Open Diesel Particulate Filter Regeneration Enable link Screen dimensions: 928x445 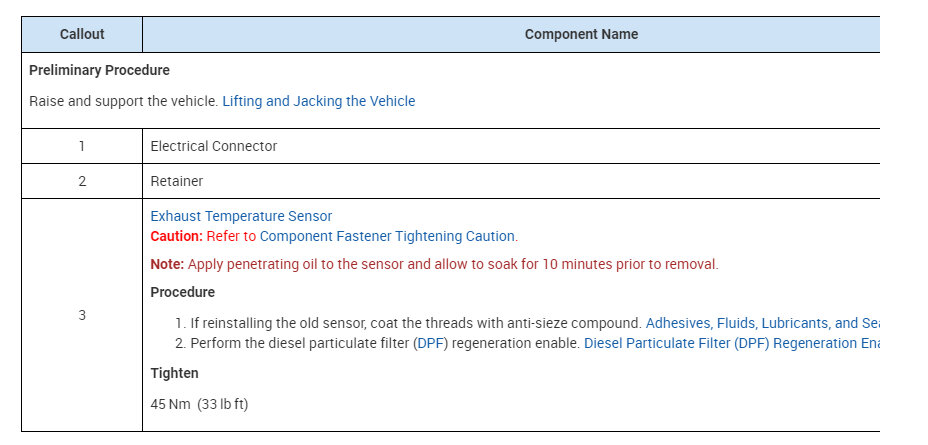click(x=731, y=343)
